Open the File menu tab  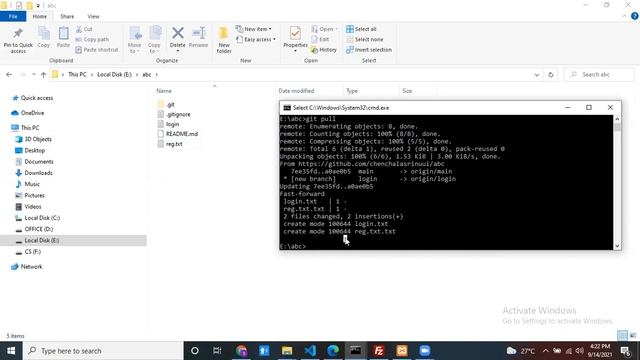pyautogui.click(x=13, y=16)
